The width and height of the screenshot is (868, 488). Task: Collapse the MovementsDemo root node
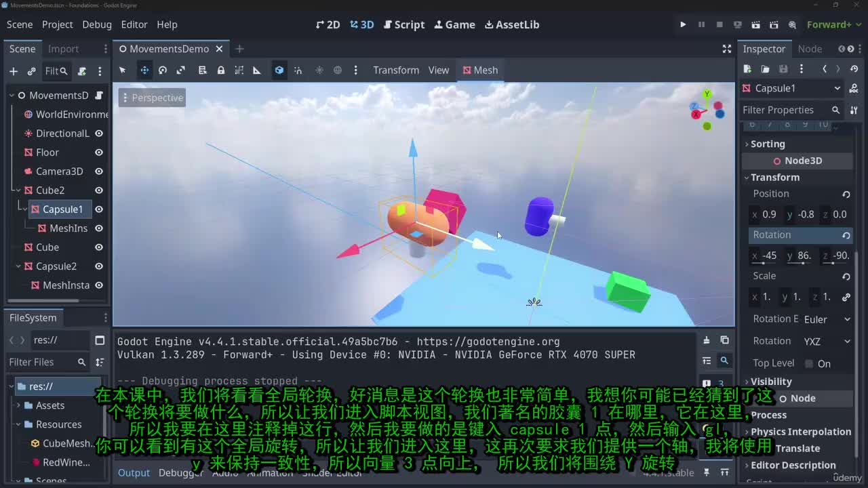pyautogui.click(x=12, y=96)
